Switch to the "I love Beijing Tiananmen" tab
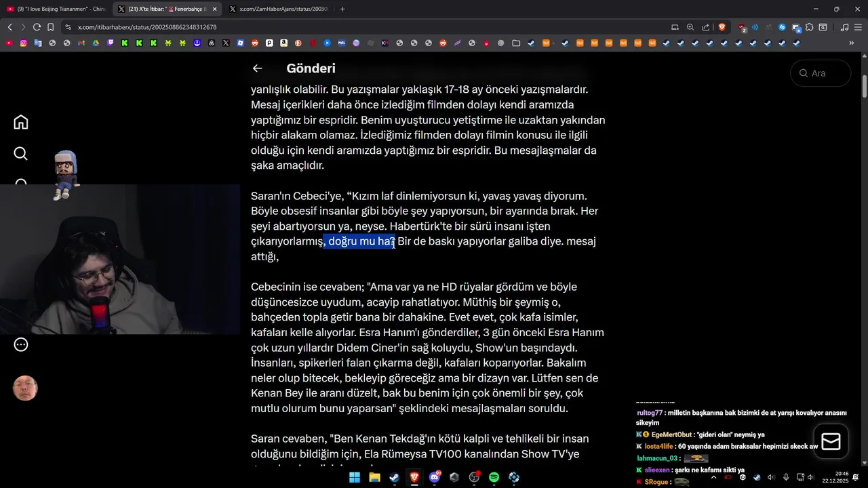The width and height of the screenshot is (868, 488). pyautogui.click(x=56, y=9)
